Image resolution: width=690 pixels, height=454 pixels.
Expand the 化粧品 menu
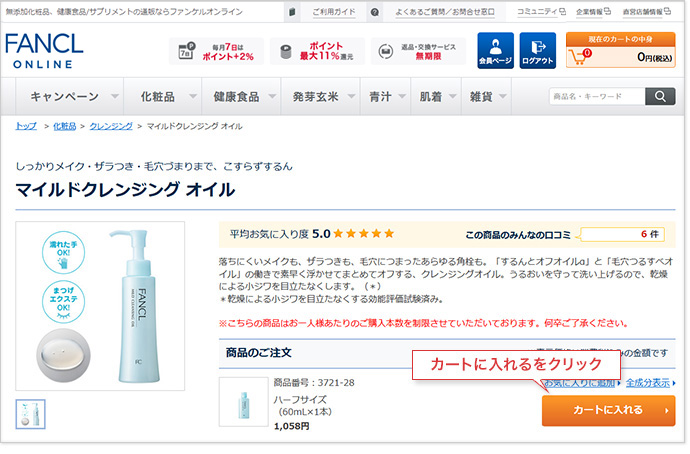coord(163,96)
